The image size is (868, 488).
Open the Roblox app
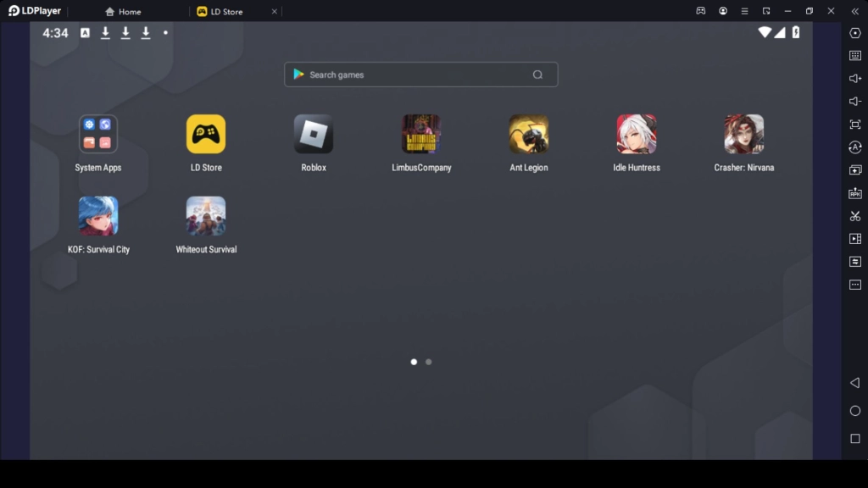click(x=314, y=134)
